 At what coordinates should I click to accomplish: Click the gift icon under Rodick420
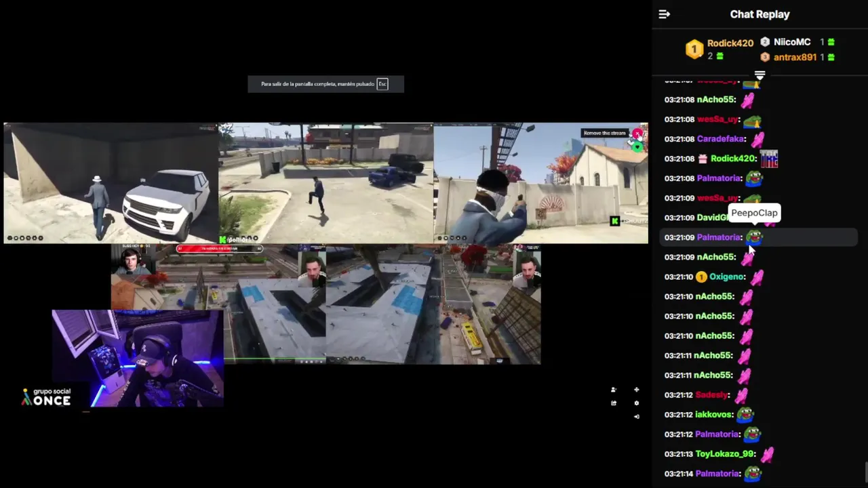[720, 56]
